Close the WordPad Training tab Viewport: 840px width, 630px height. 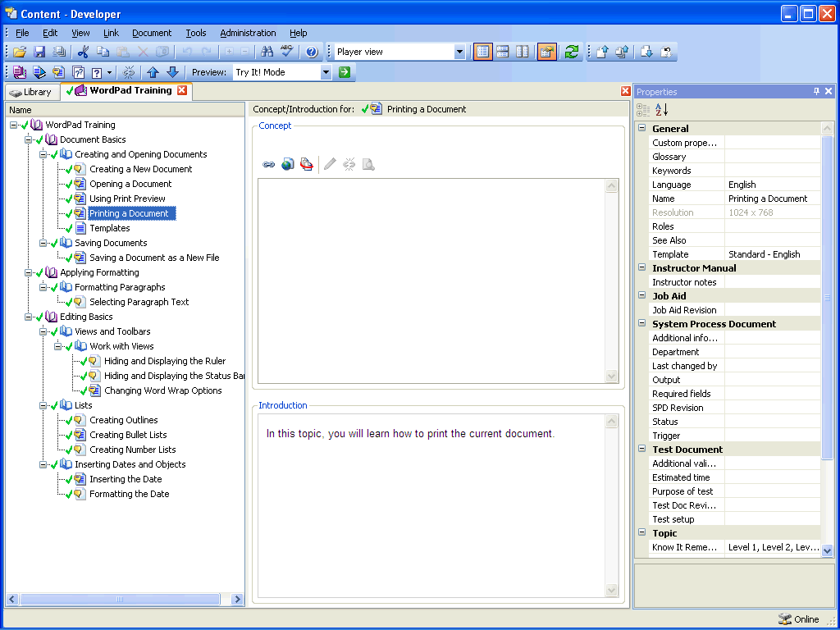(x=182, y=90)
